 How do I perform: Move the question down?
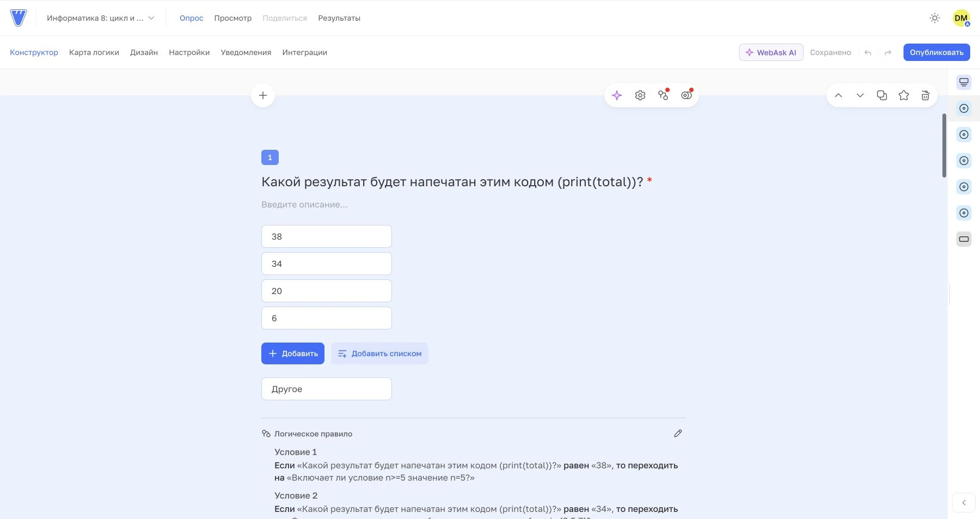860,95
